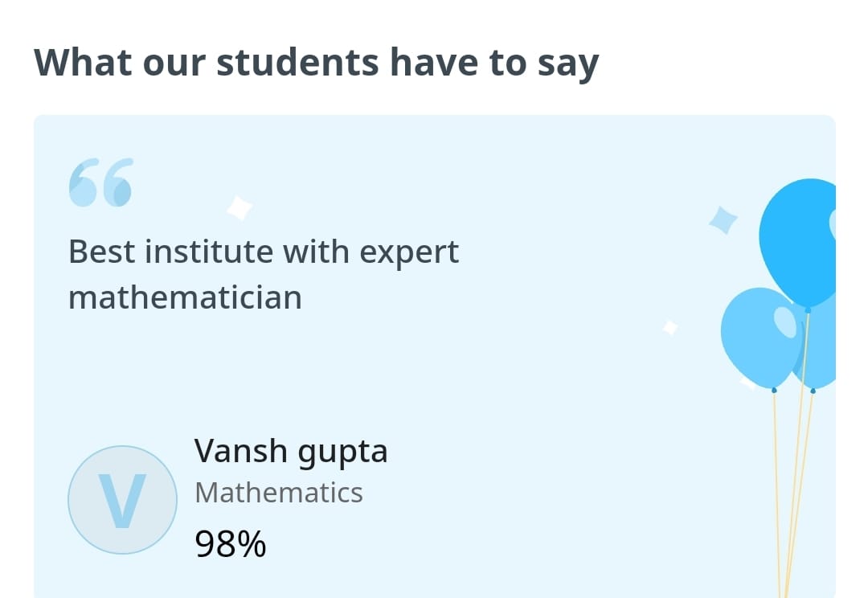
Task: Click the 98% score text
Action: [x=230, y=544]
